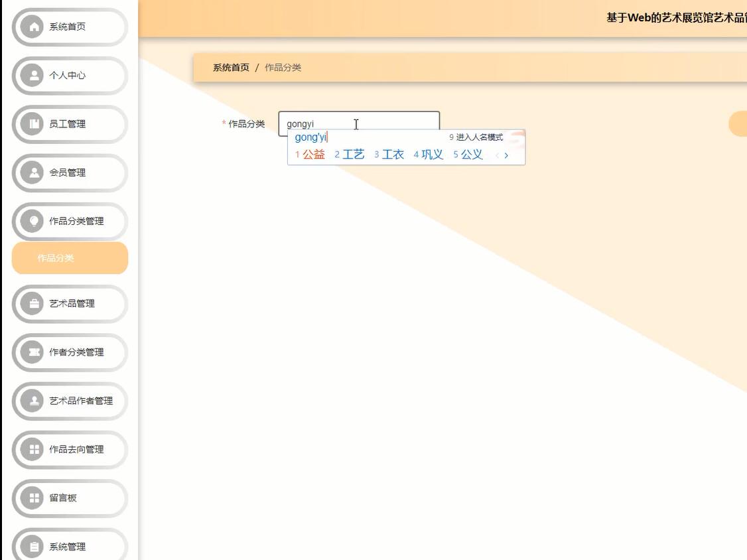Show next page of pinyin candidates
747x560 pixels.
tap(506, 155)
